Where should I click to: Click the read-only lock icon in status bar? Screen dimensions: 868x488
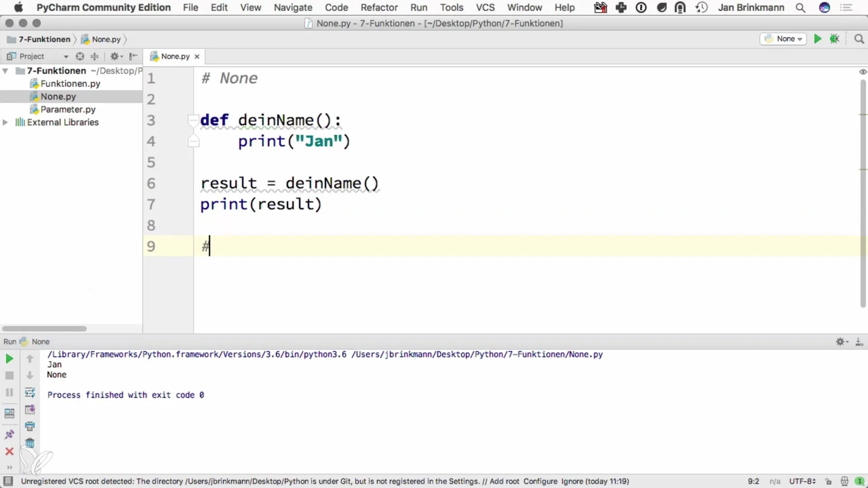(828, 482)
